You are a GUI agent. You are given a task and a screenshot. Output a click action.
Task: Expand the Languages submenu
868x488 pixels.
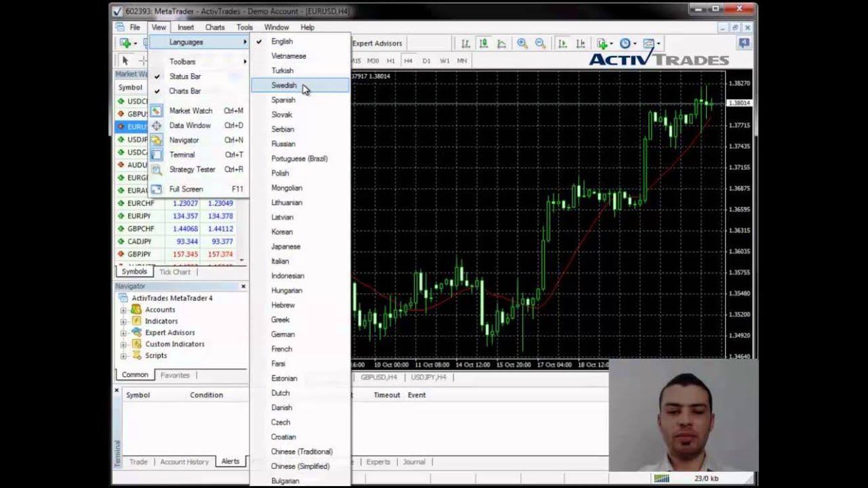coord(199,42)
